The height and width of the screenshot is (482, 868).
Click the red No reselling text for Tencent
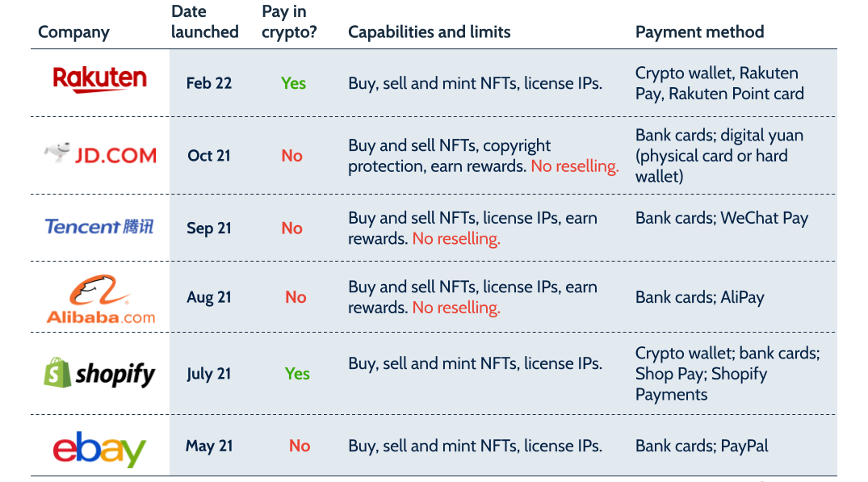[456, 239]
